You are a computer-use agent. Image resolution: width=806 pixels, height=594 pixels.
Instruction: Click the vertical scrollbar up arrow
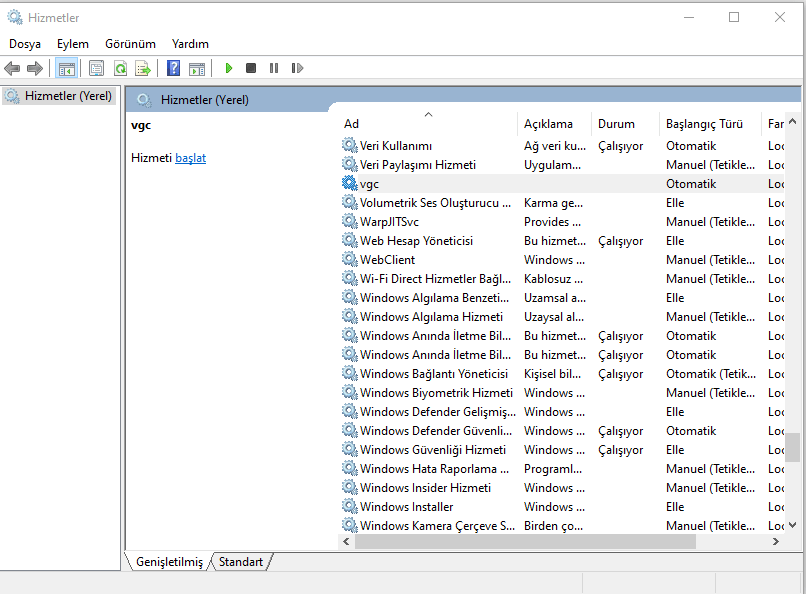point(792,121)
